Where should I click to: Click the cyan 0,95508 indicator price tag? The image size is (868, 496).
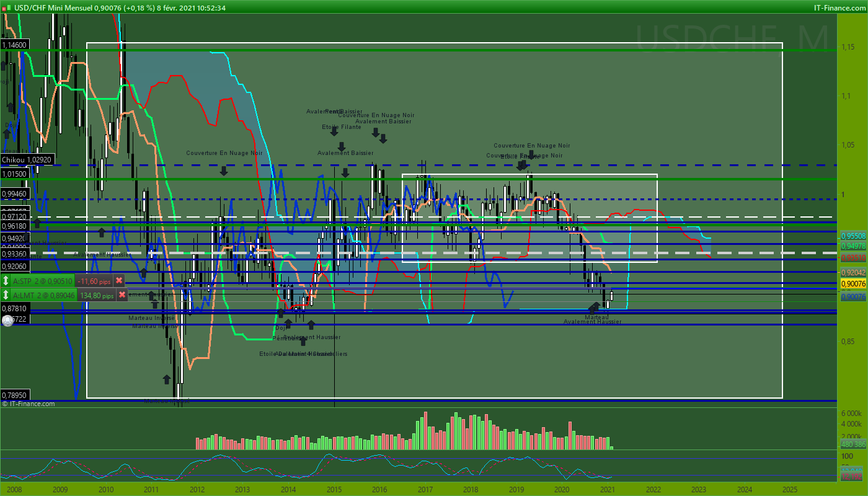[853, 236]
